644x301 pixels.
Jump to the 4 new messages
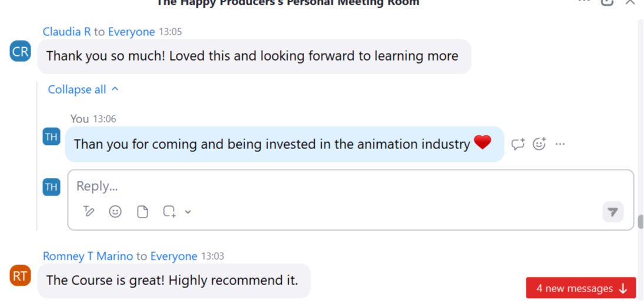581,289
